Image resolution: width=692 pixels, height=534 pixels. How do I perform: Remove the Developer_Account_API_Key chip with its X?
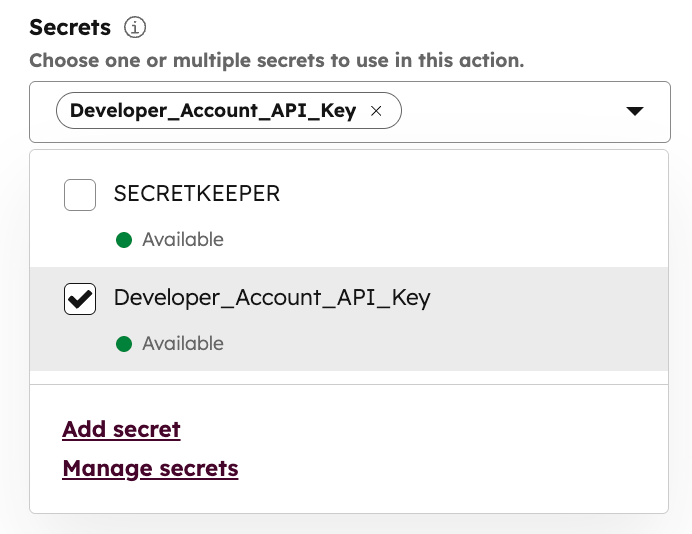[x=376, y=112]
